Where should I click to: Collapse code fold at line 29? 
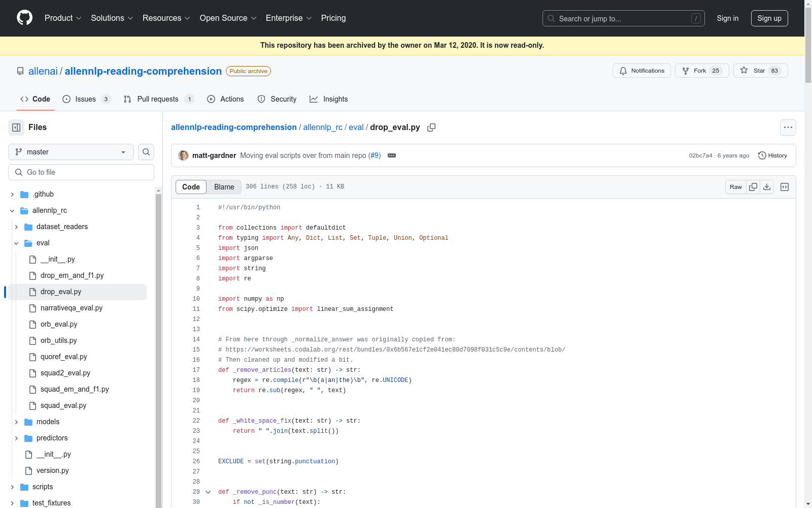click(x=208, y=492)
